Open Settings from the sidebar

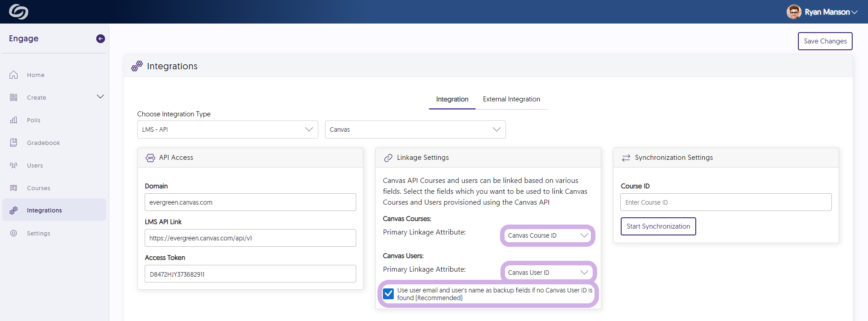click(54, 233)
